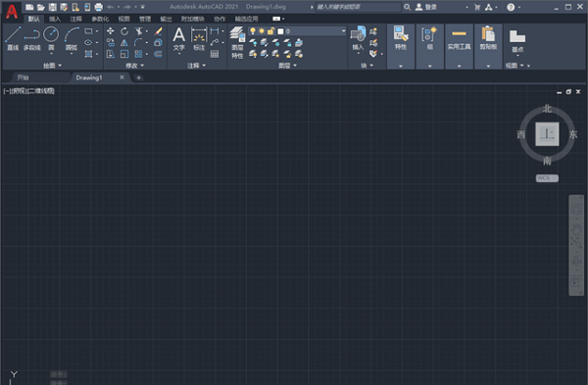Open the 插入 (Insert) ribbon tab
Viewport: 588px width, 385px height.
[x=55, y=19]
